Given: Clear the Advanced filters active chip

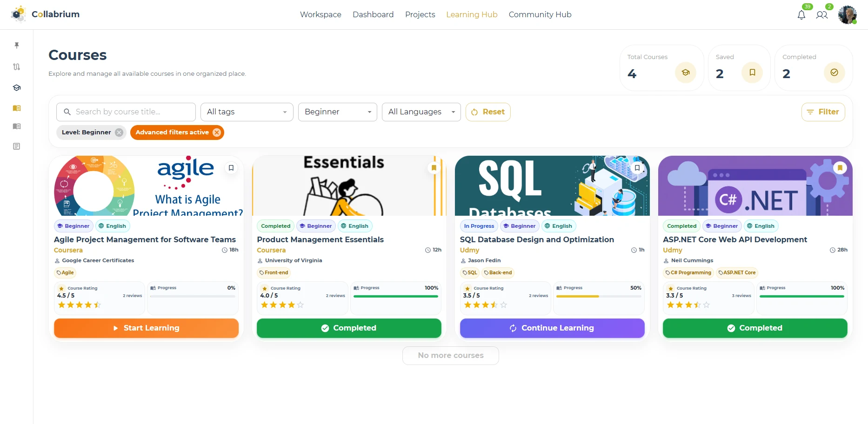Looking at the screenshot, I should click(217, 132).
